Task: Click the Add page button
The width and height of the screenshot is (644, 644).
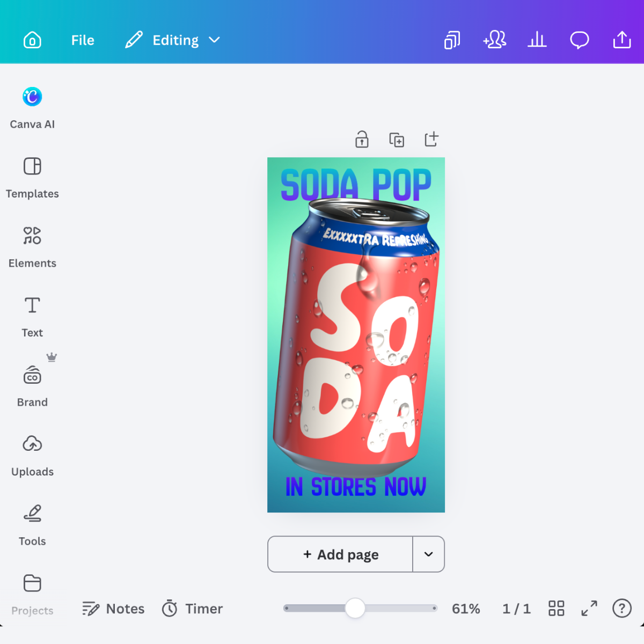Action: tap(340, 554)
